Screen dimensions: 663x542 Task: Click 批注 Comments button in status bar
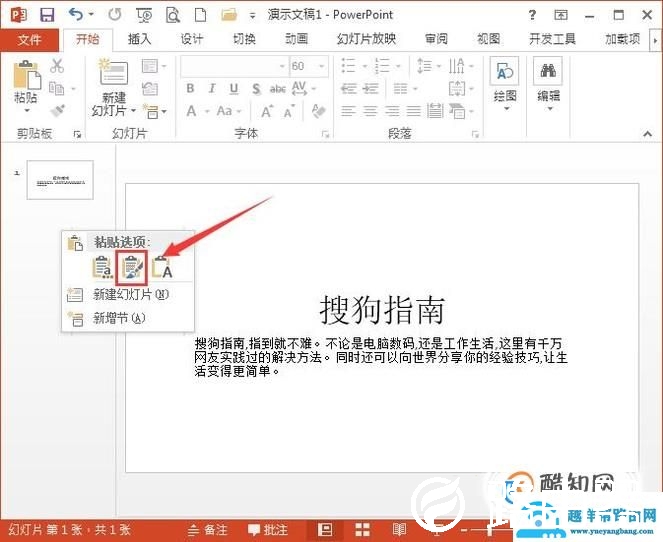point(268,530)
